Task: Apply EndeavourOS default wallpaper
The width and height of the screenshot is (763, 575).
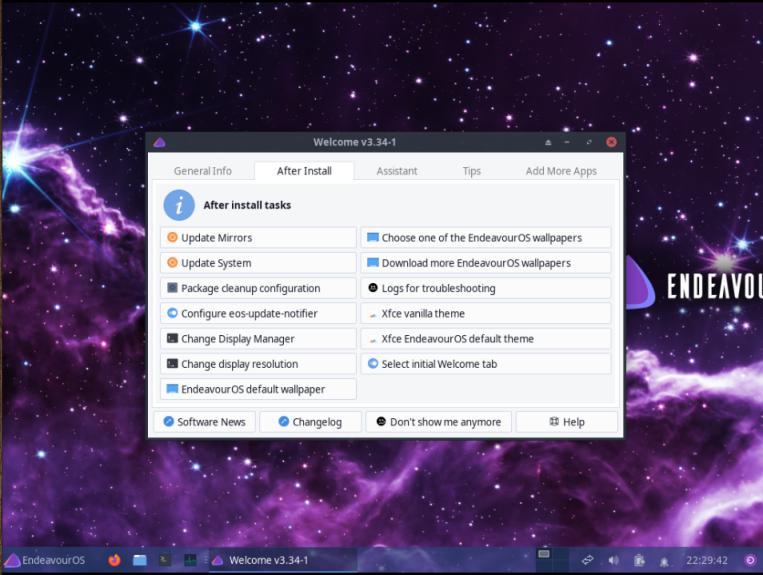Action: 258,390
